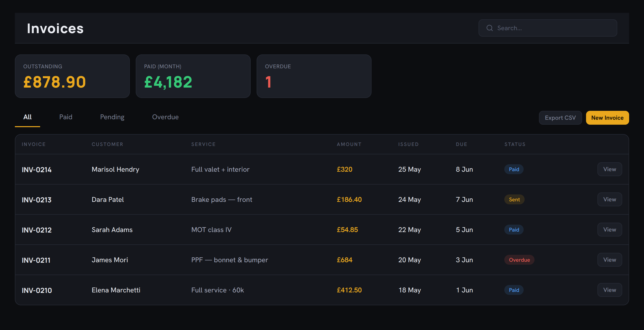Click customer James Mori
Viewport: 644px width, 330px height.
click(110, 260)
